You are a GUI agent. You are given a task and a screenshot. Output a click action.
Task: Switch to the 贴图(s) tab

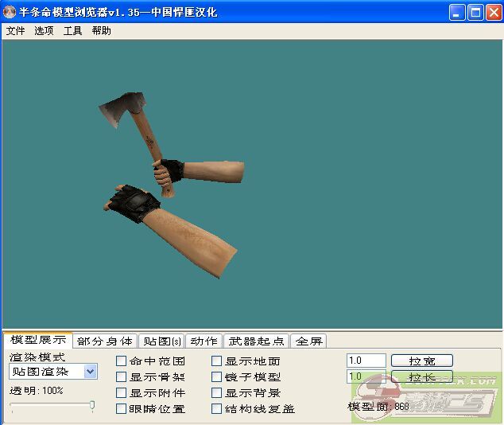[x=161, y=341]
